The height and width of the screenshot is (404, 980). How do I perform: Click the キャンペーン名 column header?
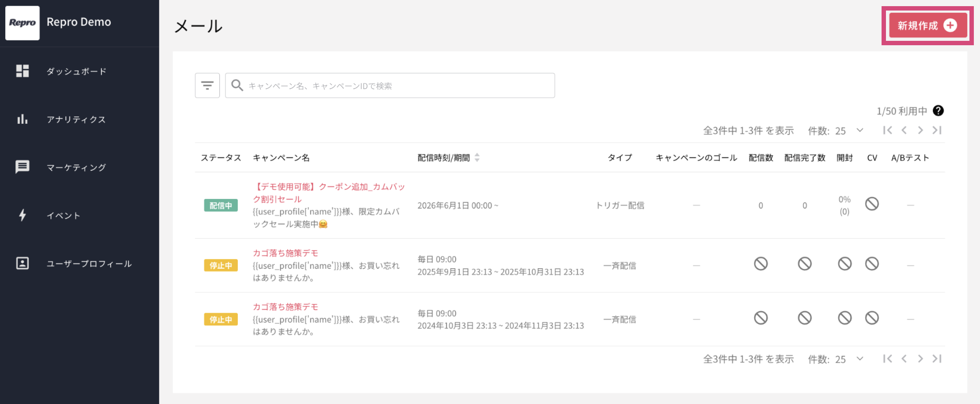281,158
